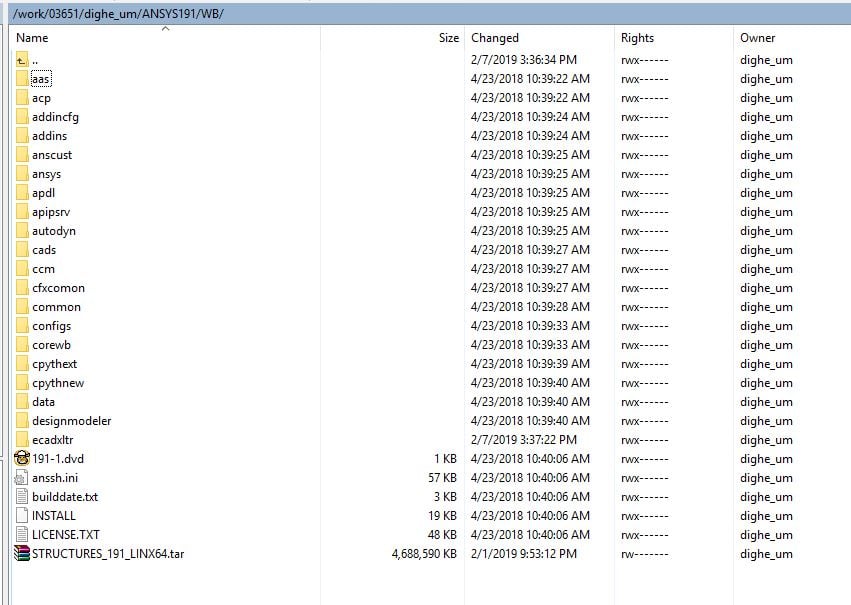Click the folder icon beside ccm
The image size is (851, 605).
point(22,269)
